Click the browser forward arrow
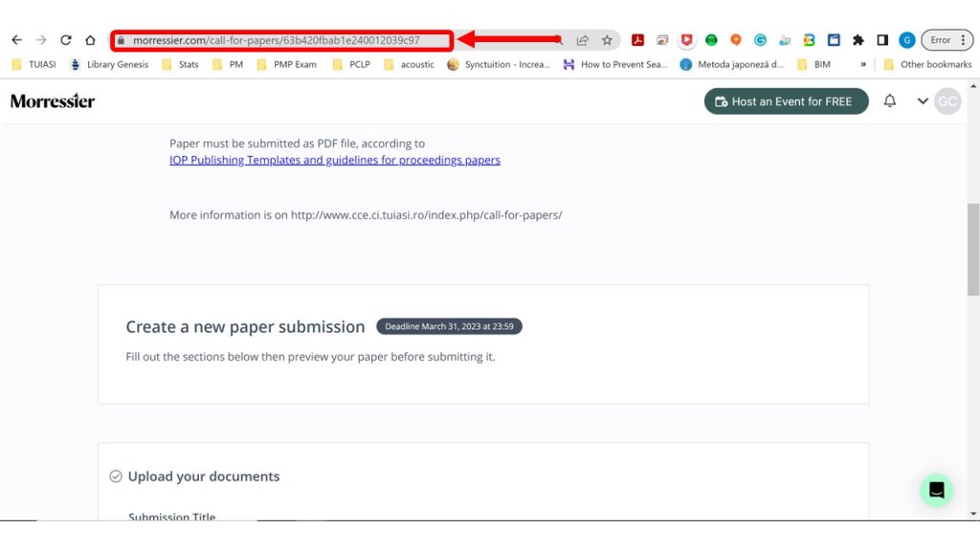This screenshot has height=551, width=980. pos(41,40)
